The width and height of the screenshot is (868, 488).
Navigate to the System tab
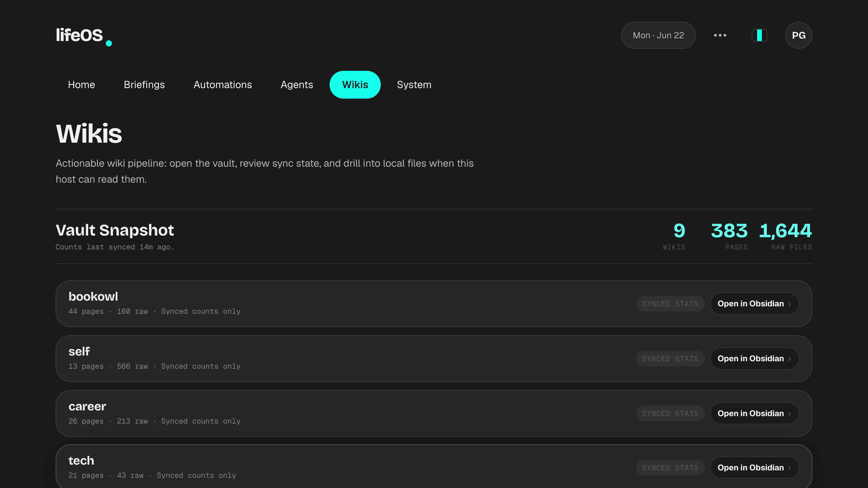coord(414,85)
